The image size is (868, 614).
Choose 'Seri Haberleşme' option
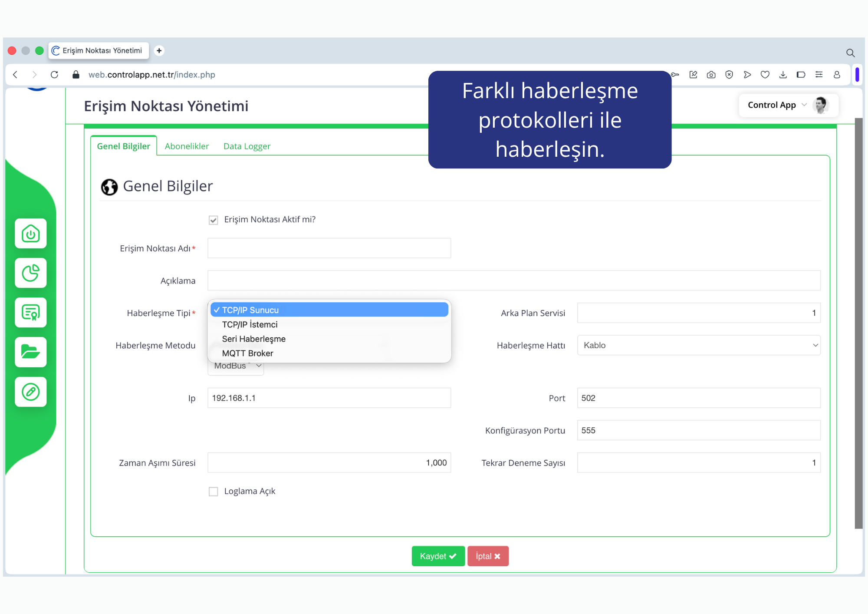(x=329, y=339)
